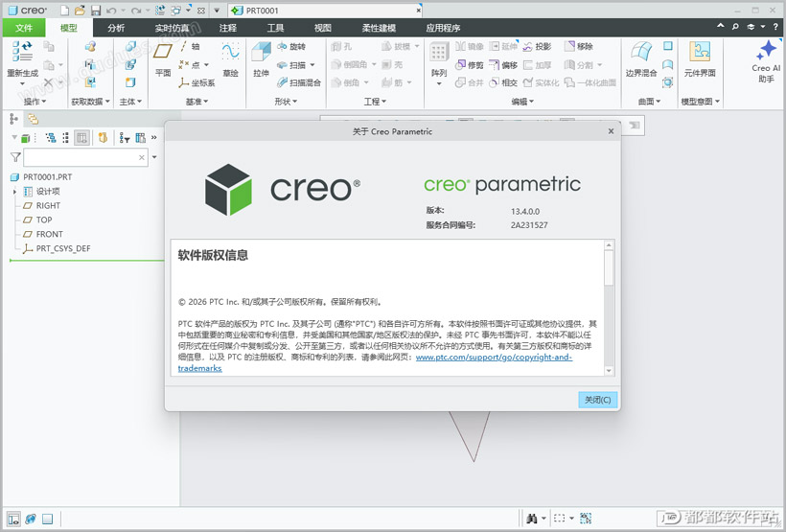Viewport: 786px width, 532px height.
Task: Select the 移除 remove tool
Action: (x=578, y=46)
